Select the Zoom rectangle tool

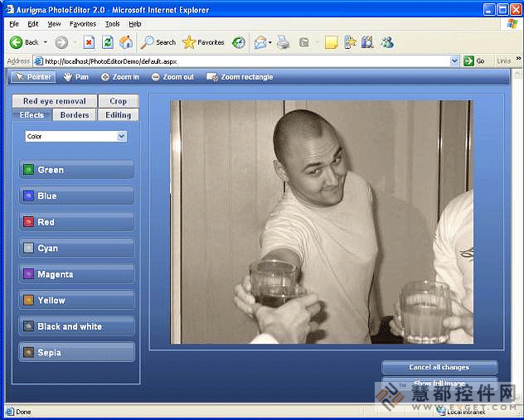pos(240,77)
